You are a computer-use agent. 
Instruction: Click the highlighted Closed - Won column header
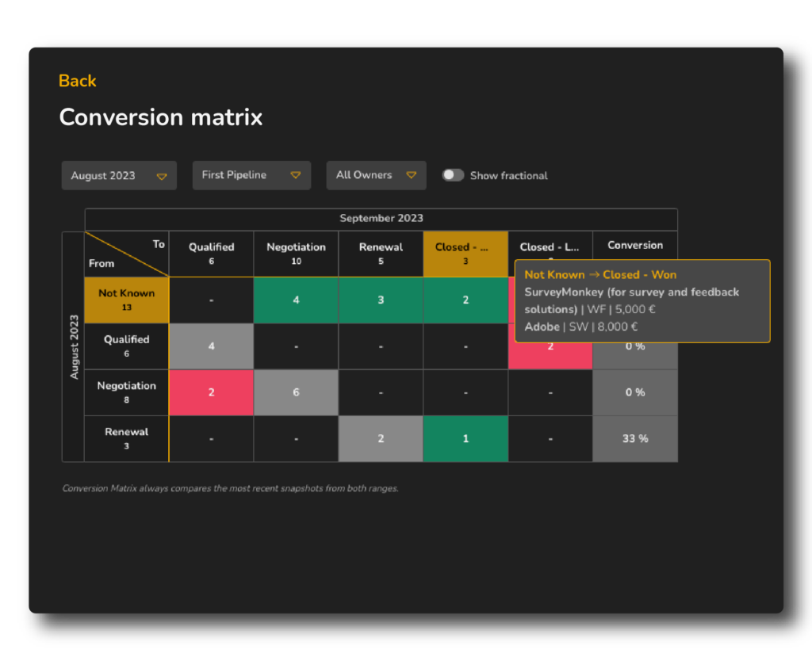coord(465,253)
